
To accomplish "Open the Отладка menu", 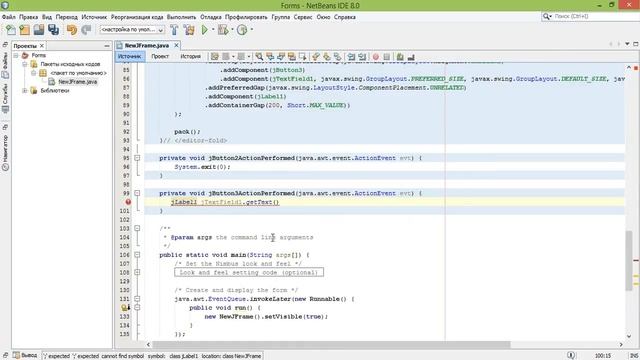I will coord(211,17).
